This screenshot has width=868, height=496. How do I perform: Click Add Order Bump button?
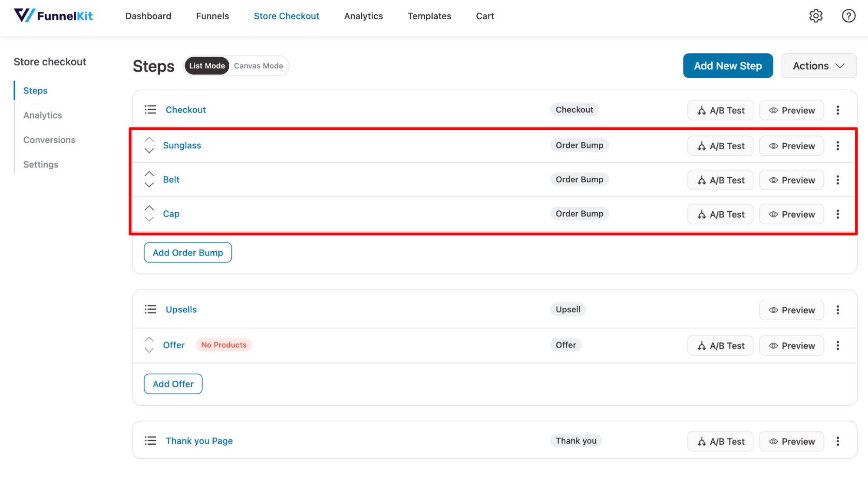coord(188,253)
